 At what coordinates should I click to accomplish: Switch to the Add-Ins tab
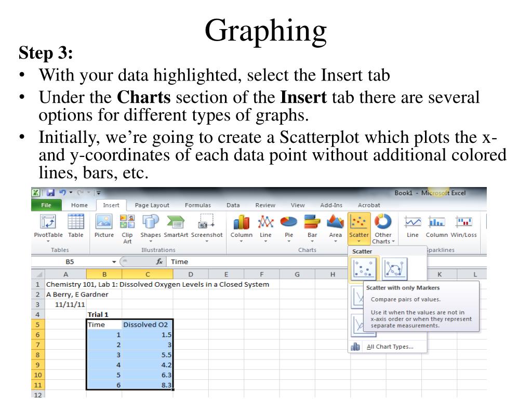coord(331,205)
